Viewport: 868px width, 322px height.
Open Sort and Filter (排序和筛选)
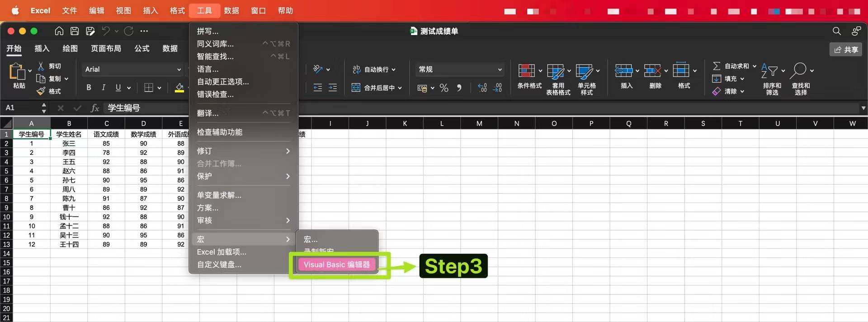click(772, 79)
